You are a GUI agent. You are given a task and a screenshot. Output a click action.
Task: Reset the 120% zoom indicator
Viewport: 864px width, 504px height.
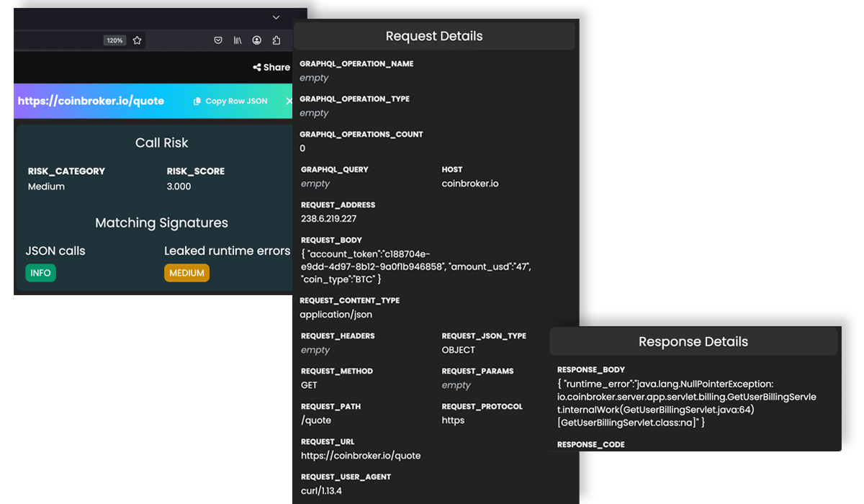(x=114, y=40)
